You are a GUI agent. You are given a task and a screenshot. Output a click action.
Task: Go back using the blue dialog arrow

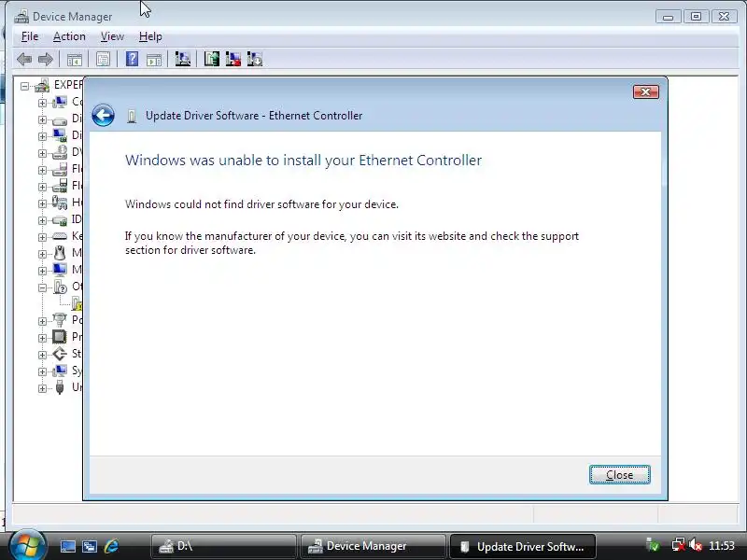point(103,115)
